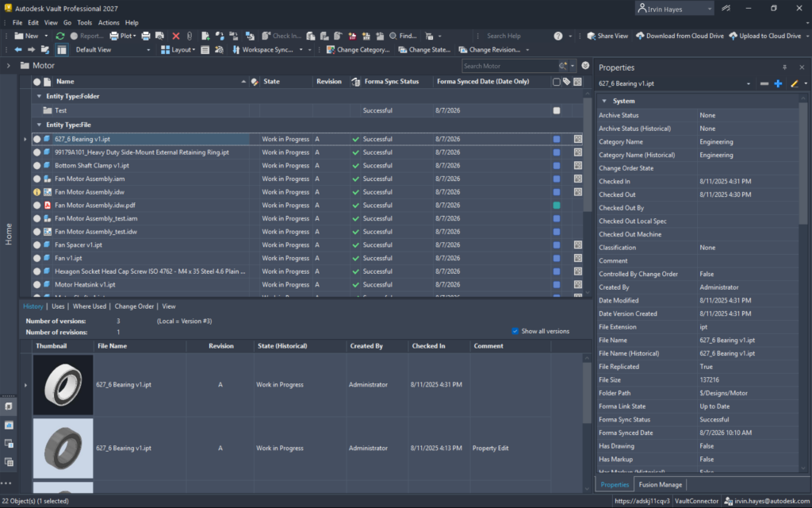This screenshot has width=812, height=508.
Task: Click the tag icon column header
Action: 566,82
